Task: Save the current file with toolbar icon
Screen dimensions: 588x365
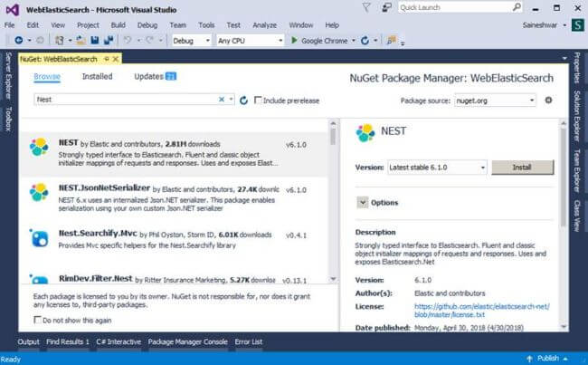Action: [94, 40]
